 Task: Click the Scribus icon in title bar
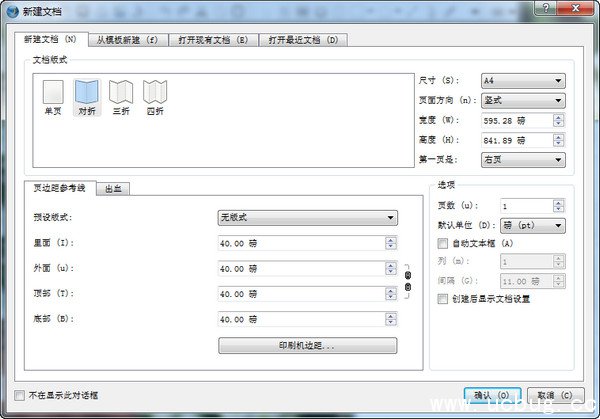pyautogui.click(x=10, y=8)
